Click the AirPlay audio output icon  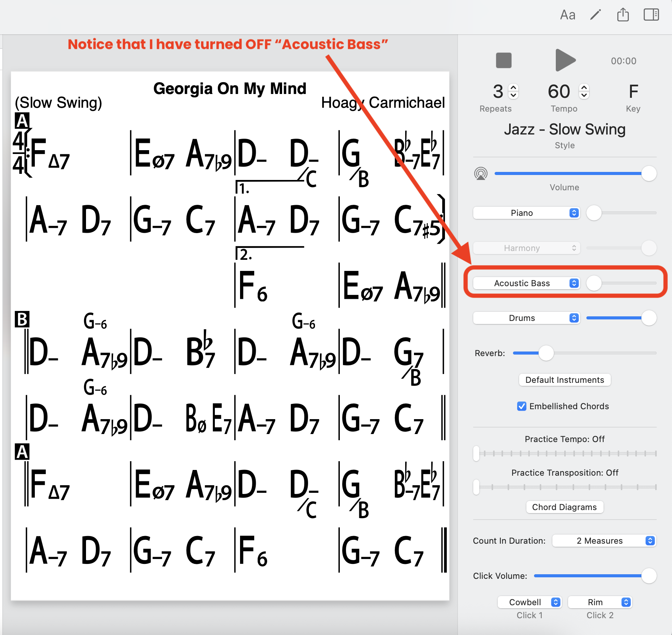click(x=480, y=174)
